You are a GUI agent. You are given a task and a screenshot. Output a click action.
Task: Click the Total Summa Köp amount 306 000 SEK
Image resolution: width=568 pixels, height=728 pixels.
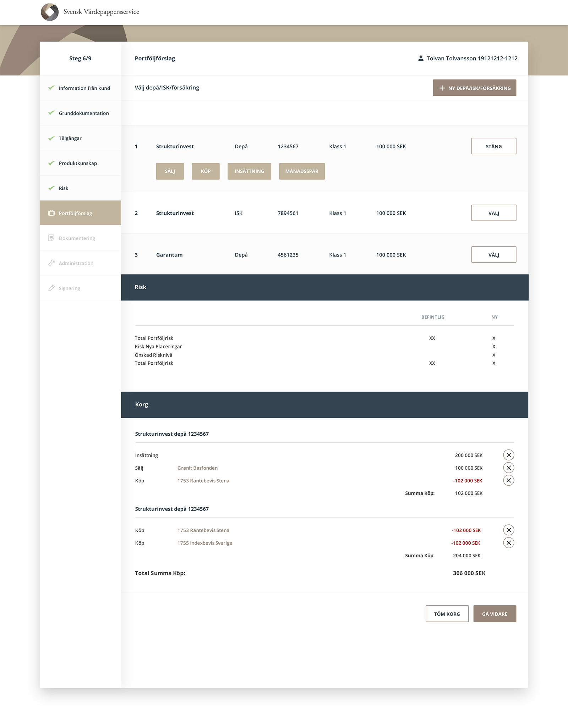469,573
